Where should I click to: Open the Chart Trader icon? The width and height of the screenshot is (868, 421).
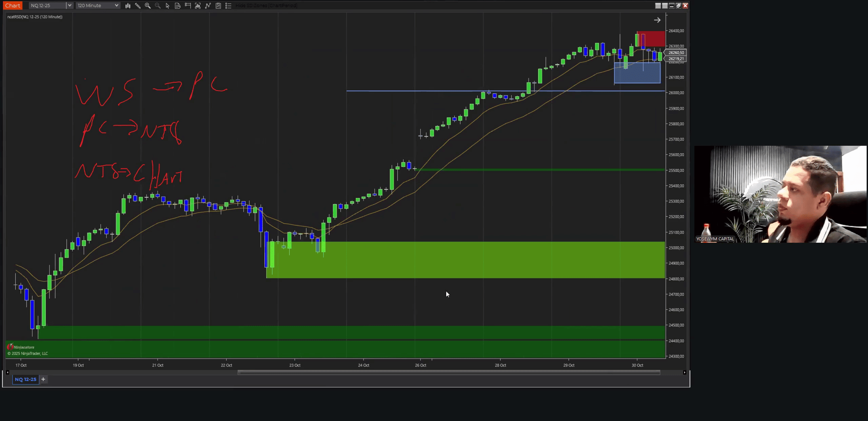[188, 5]
